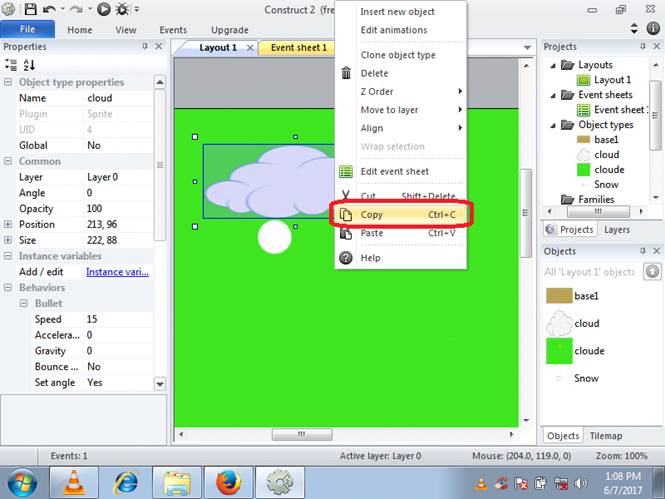This screenshot has height=499, width=665.
Task: Open Internet Explorer from the taskbar
Action: (x=126, y=482)
